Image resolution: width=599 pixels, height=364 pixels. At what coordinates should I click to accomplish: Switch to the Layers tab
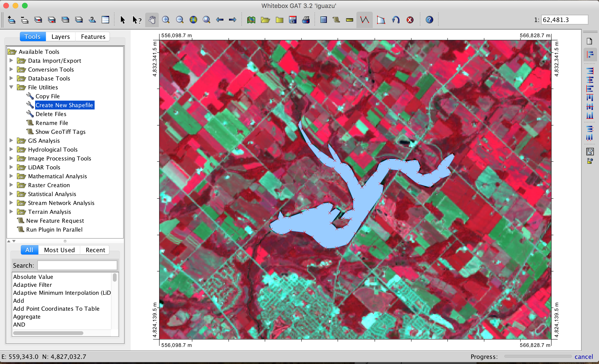click(x=60, y=37)
